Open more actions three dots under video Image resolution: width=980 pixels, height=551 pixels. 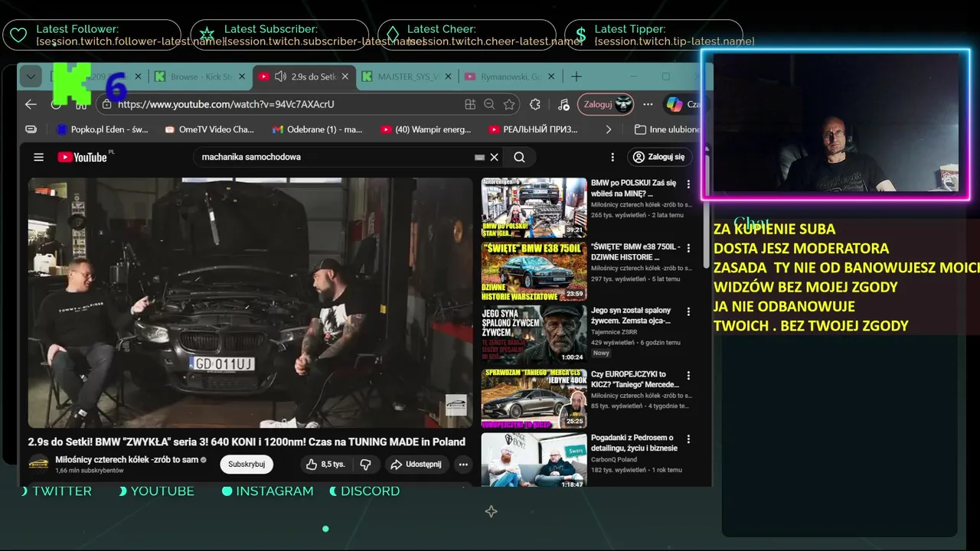pos(463,464)
